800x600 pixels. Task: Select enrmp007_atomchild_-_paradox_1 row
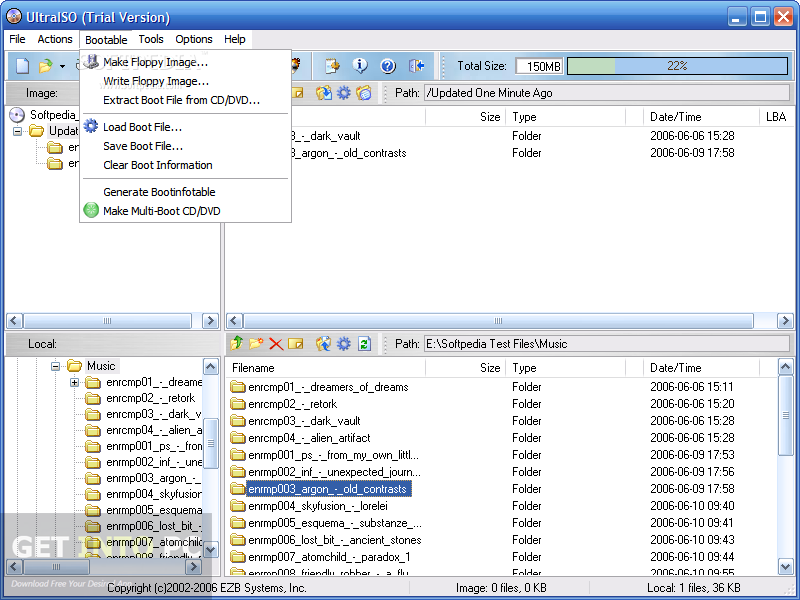coord(329,557)
